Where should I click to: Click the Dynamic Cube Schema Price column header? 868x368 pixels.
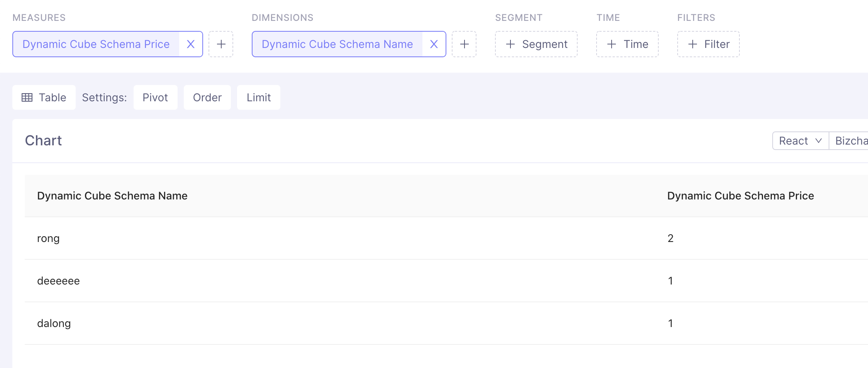click(741, 196)
